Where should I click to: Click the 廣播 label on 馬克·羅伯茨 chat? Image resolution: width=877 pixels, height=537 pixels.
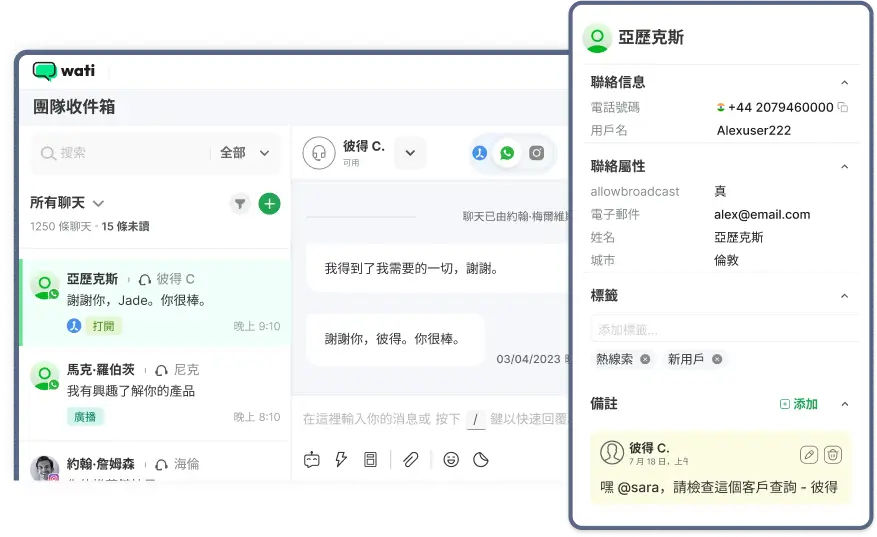(x=85, y=417)
